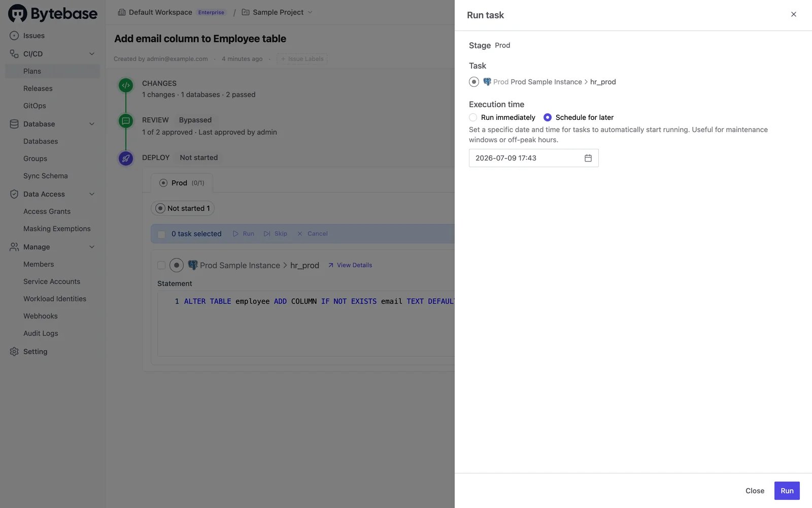Image resolution: width=812 pixels, height=508 pixels.
Task: Open Service Accounts in the sidebar
Action: [52, 281]
